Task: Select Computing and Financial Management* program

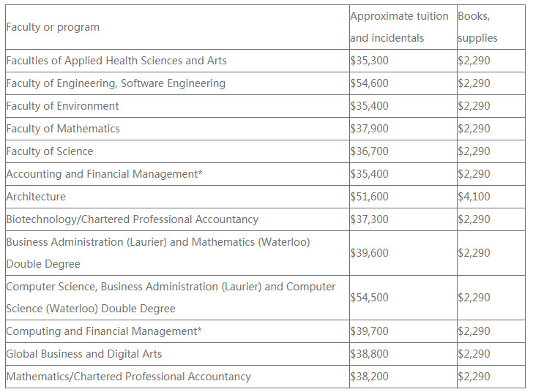Action: (104, 331)
